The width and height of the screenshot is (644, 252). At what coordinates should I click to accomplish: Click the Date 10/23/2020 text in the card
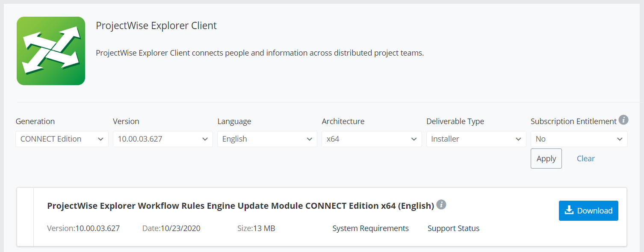pyautogui.click(x=171, y=228)
